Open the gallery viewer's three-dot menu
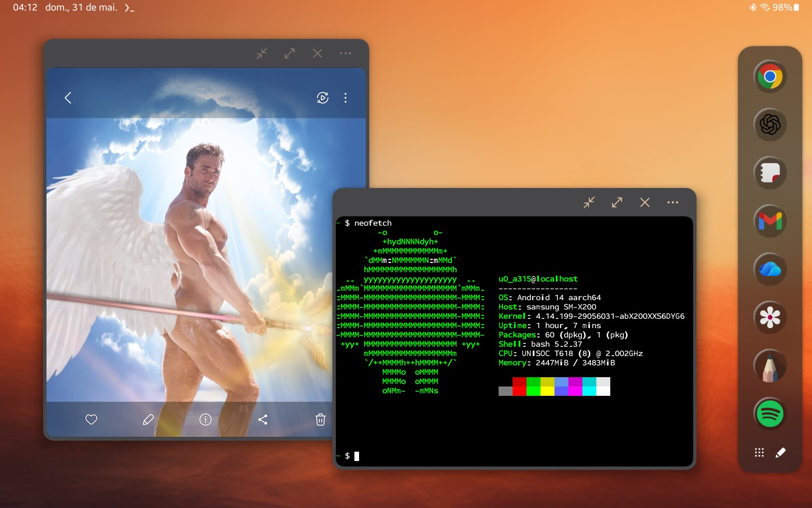 (346, 98)
